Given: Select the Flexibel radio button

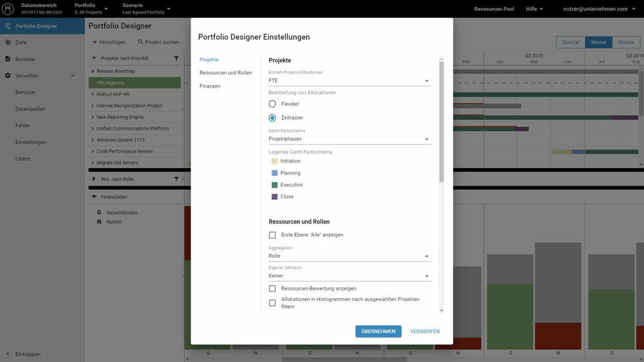Looking at the screenshot, I should pyautogui.click(x=272, y=104).
